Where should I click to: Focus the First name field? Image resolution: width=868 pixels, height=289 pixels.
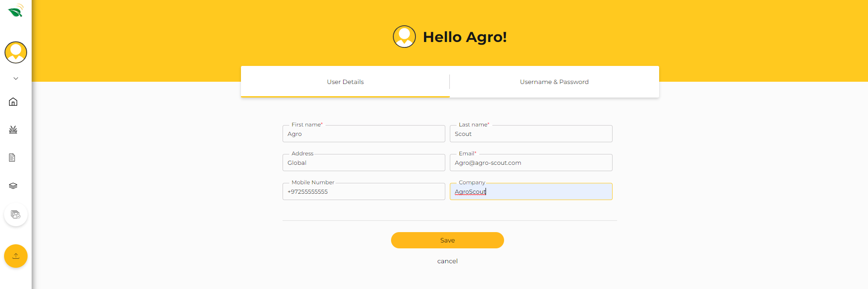tap(364, 134)
